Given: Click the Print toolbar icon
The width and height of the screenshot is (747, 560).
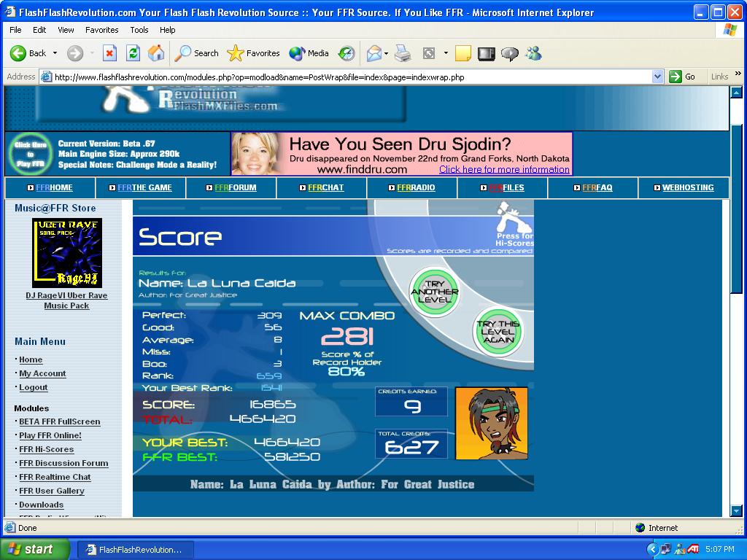Looking at the screenshot, I should point(403,53).
